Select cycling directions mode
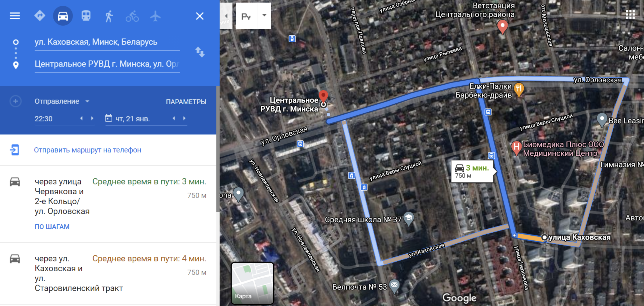Viewport: 644px width, 306px height. [132, 16]
